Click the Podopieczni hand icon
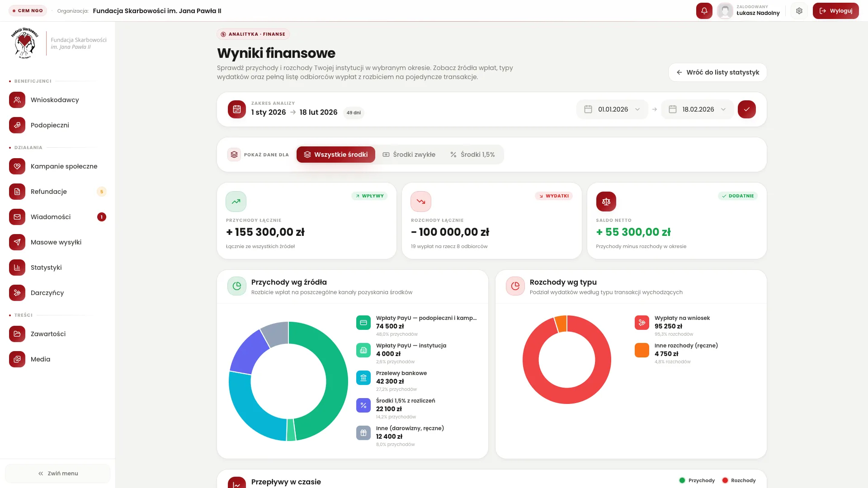Image resolution: width=868 pixels, height=488 pixels. [17, 125]
